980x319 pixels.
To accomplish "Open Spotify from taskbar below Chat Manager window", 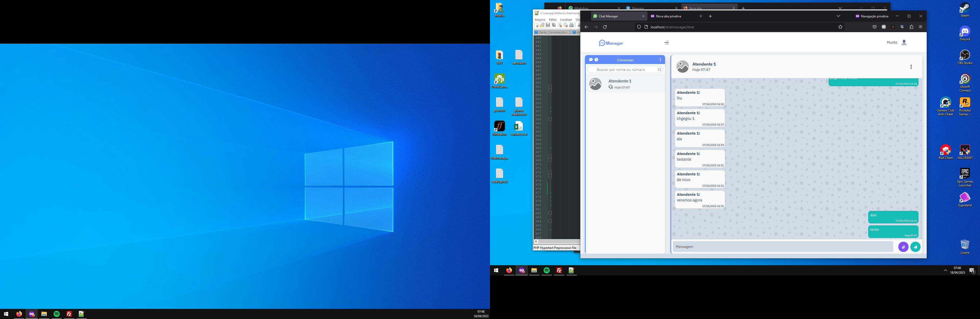I will coord(547,270).
